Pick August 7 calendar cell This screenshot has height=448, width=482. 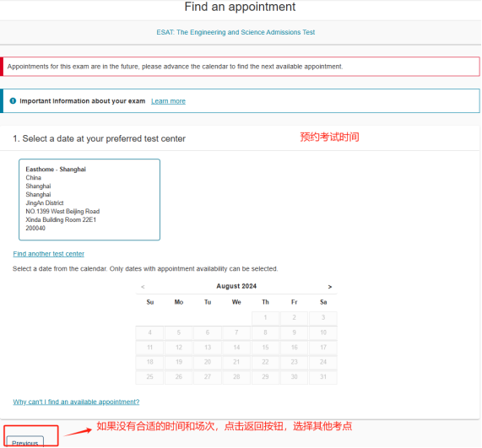(x=236, y=332)
